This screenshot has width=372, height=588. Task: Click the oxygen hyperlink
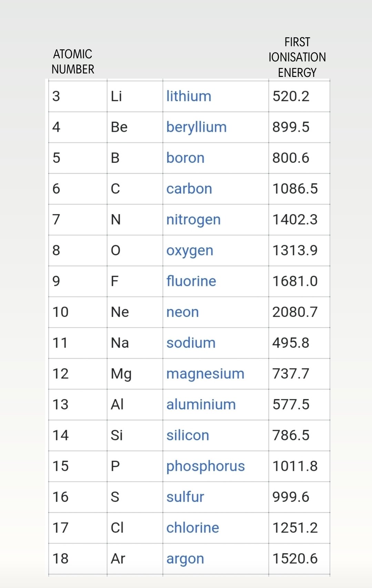tap(190, 251)
